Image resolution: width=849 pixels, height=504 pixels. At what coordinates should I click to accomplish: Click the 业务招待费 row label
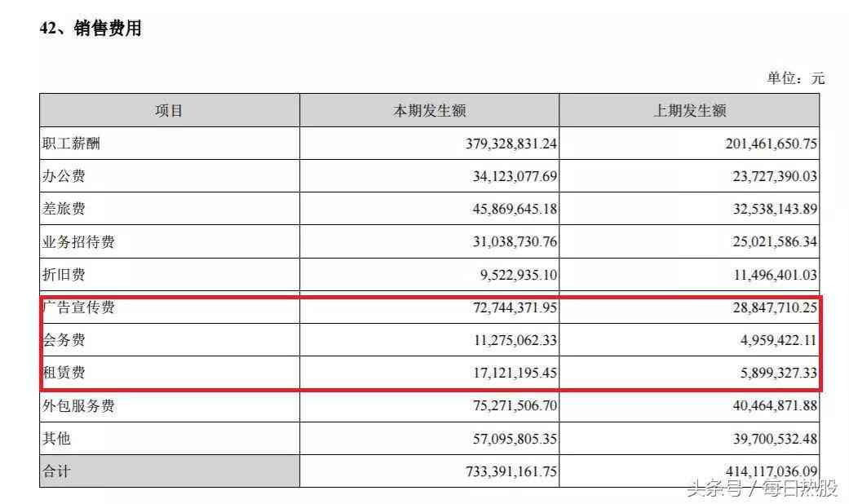click(78, 242)
